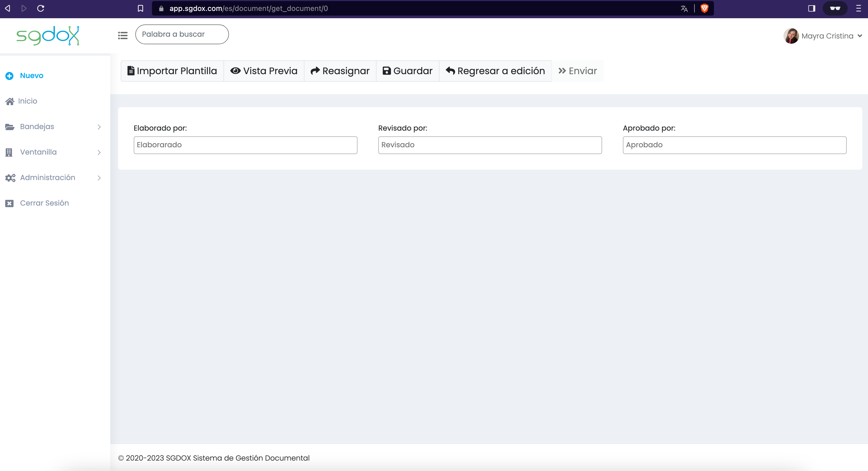
Task: Click Regresar a edición button
Action: tap(495, 71)
